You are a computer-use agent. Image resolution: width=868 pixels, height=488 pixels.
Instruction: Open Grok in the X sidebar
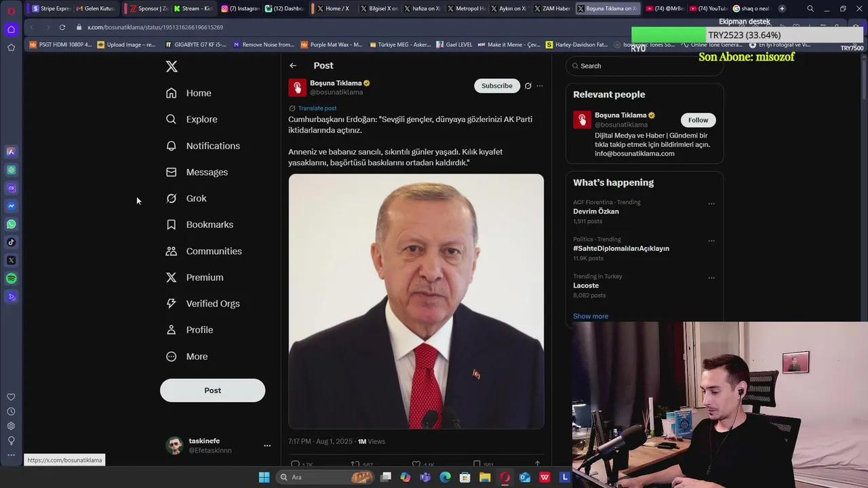pos(186,199)
